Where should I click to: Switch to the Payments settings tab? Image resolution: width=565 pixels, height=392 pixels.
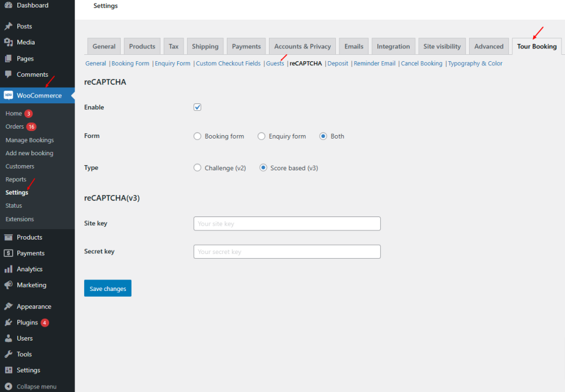coord(246,46)
